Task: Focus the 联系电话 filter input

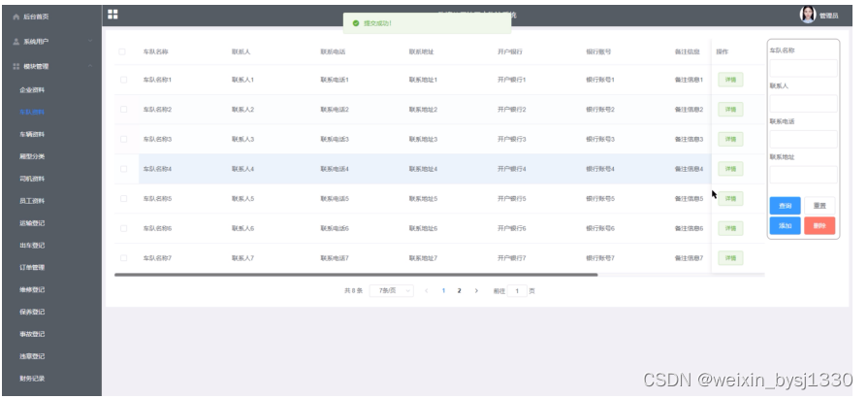Action: click(x=803, y=139)
